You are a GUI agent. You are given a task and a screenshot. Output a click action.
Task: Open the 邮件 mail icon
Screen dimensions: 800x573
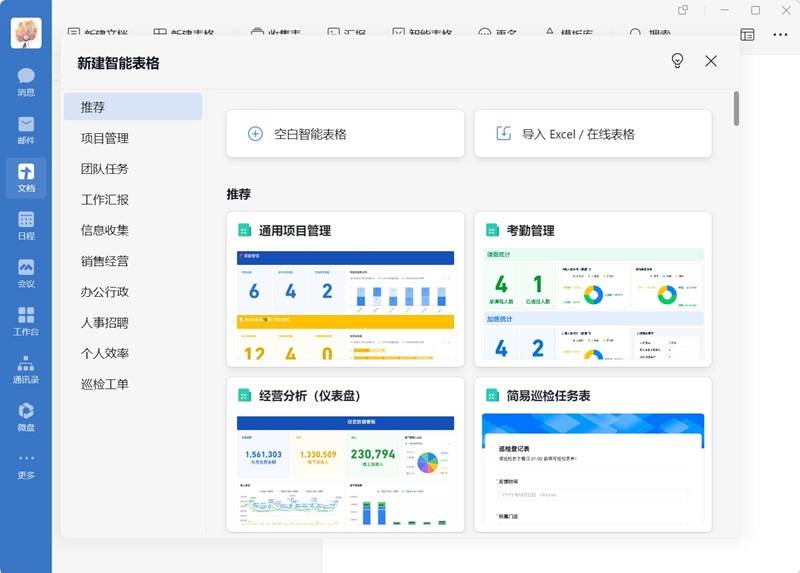tap(26, 130)
